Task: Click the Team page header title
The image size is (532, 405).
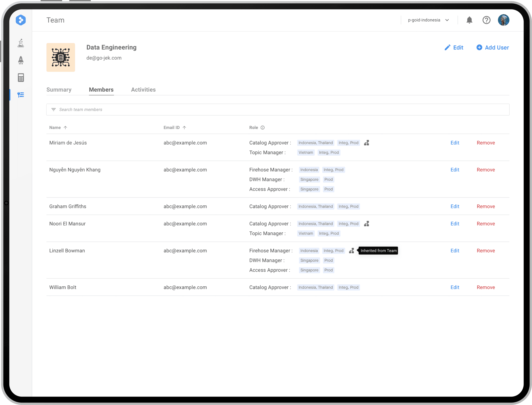Action: tap(55, 20)
